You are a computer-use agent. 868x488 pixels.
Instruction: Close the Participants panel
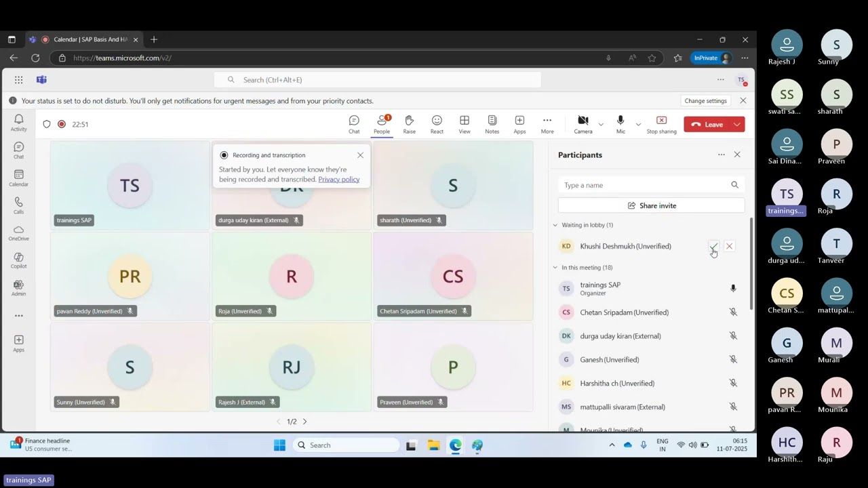pyautogui.click(x=737, y=155)
